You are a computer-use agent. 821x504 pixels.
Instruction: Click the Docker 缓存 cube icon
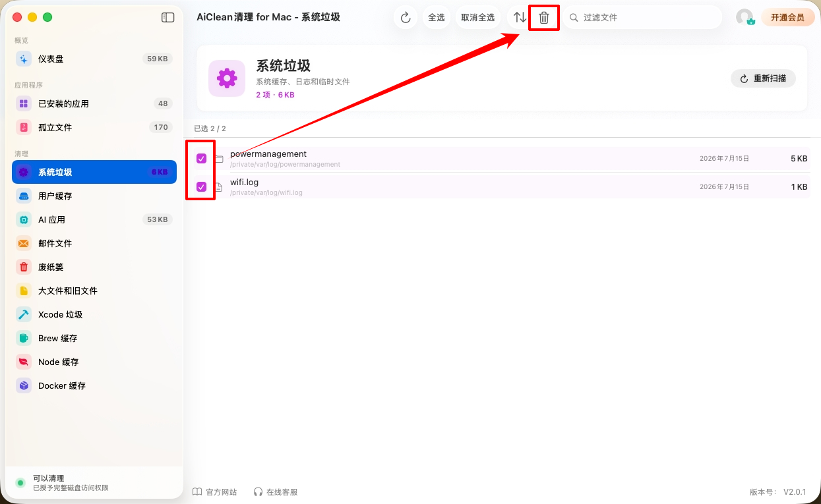pyautogui.click(x=24, y=385)
